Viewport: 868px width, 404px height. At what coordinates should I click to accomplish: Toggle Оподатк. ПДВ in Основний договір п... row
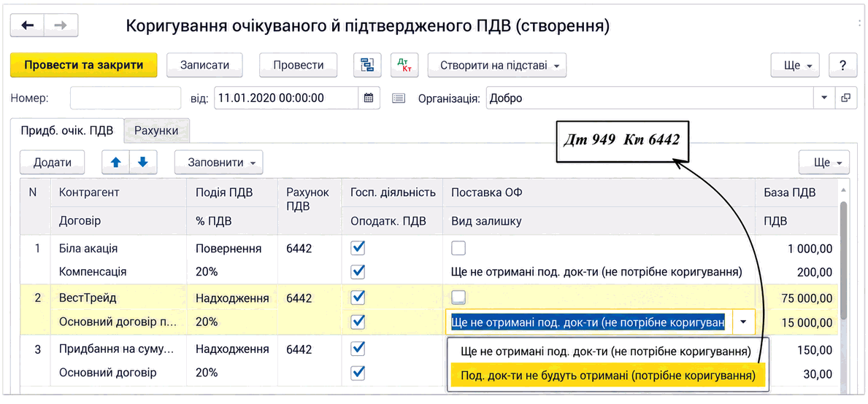pyautogui.click(x=358, y=321)
